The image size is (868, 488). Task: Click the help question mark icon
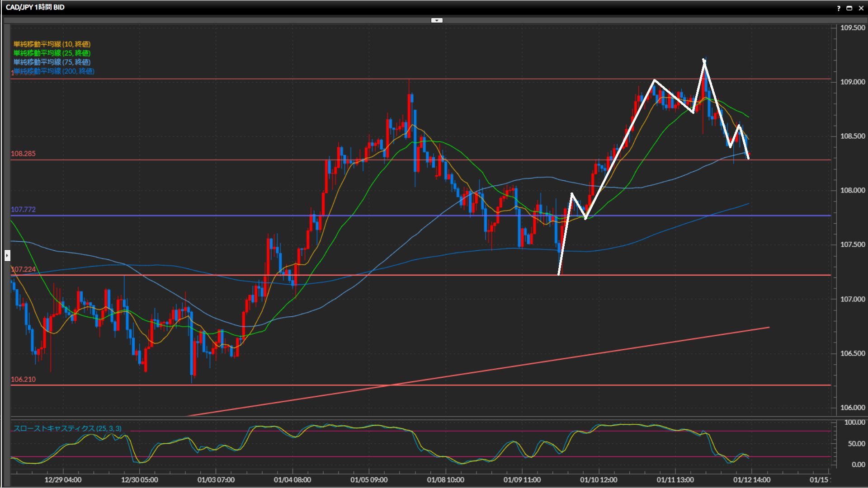click(839, 8)
